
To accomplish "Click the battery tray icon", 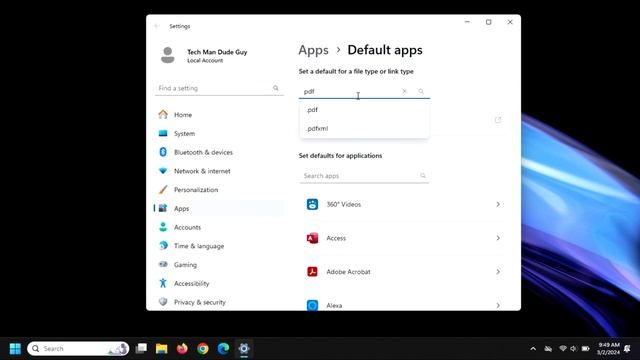I will click(x=586, y=349).
